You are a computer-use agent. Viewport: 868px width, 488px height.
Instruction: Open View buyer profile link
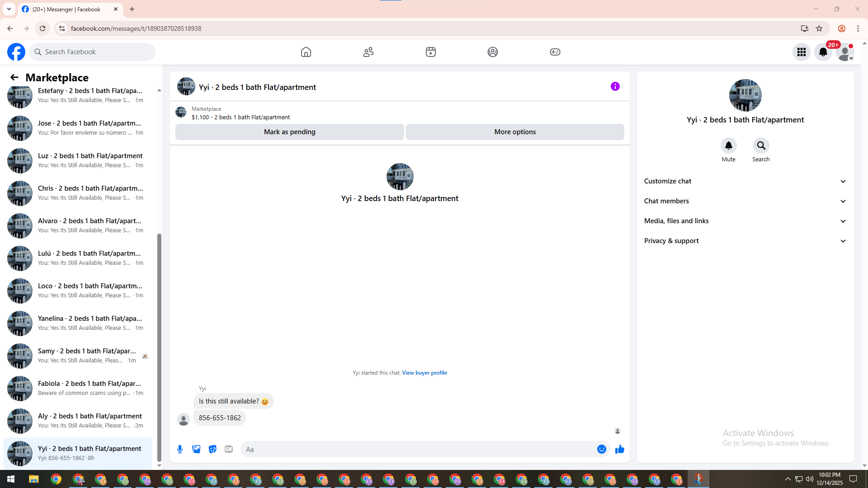point(424,373)
